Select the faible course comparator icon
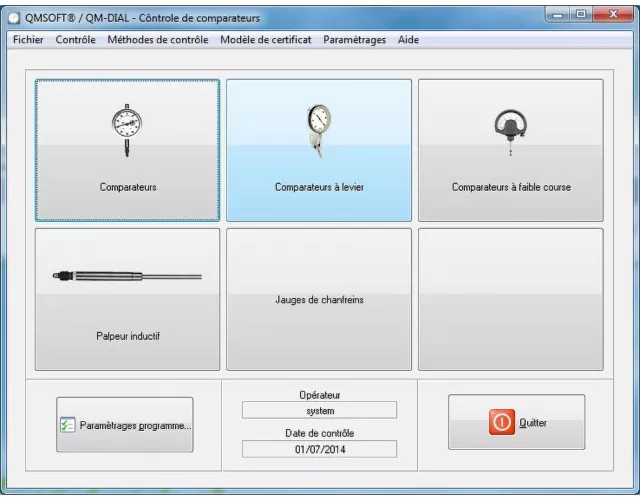Screen dimensions: 640x500 pyautogui.click(x=510, y=131)
